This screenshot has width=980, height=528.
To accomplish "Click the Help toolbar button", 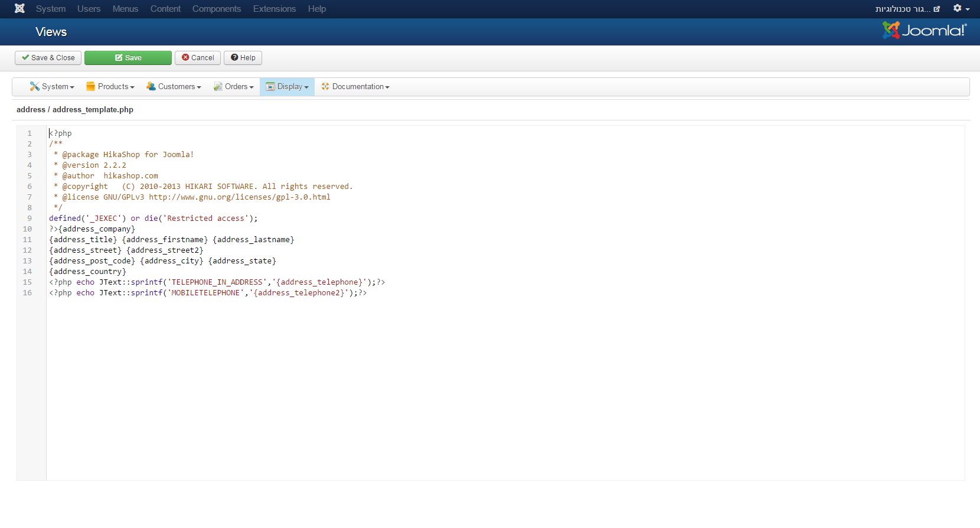I will pos(243,57).
